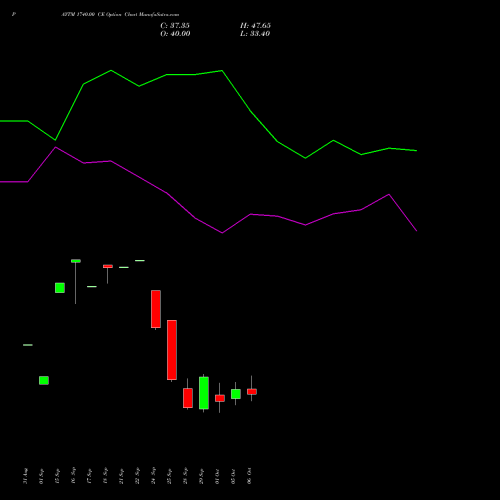The image size is (500, 500).
Task: Click the purple line's right endpoint
Action: click(x=416, y=231)
